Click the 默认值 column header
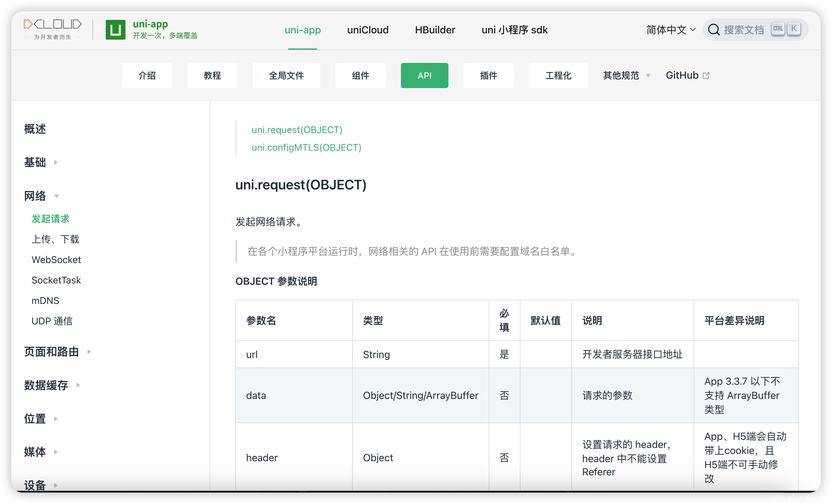Screen dimensions: 832x504 pyautogui.click(x=546, y=320)
